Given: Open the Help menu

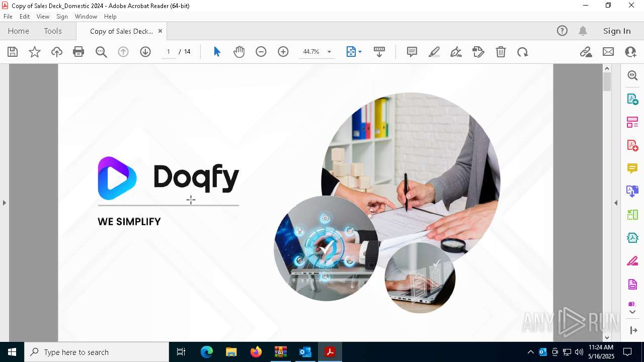Looking at the screenshot, I should (110, 17).
